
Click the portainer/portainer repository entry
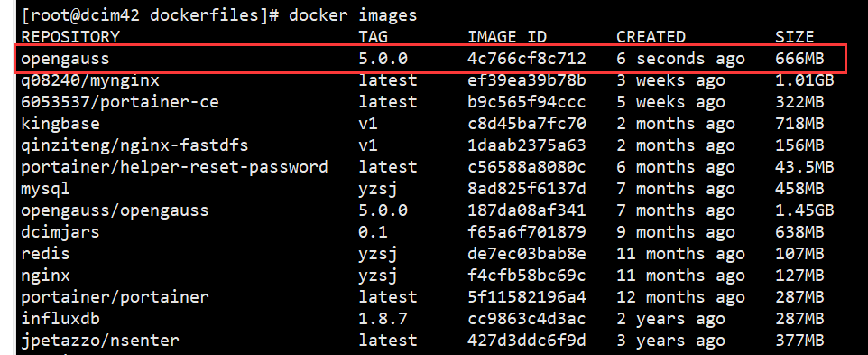115,297
